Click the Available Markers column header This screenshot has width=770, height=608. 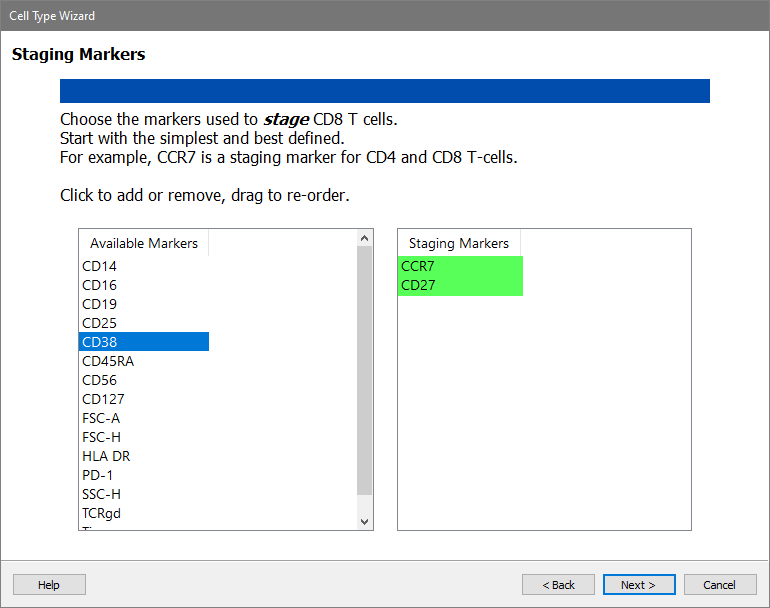click(x=144, y=243)
